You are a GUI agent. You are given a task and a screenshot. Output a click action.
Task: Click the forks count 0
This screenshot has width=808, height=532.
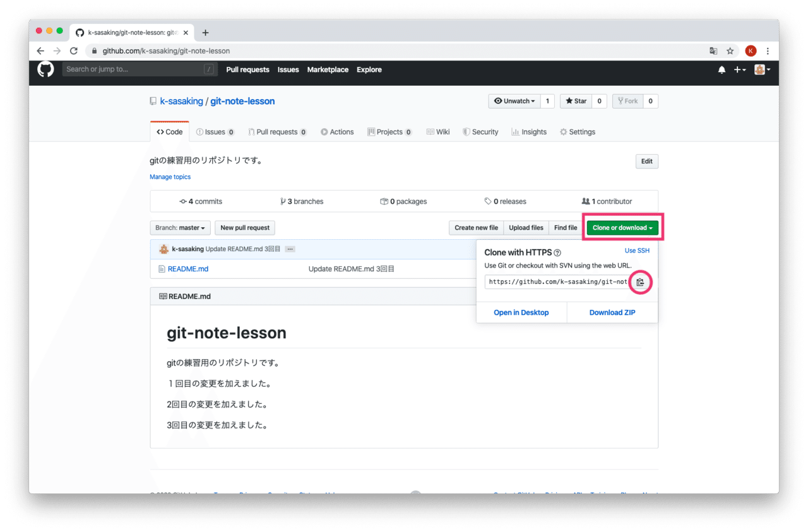pos(651,101)
